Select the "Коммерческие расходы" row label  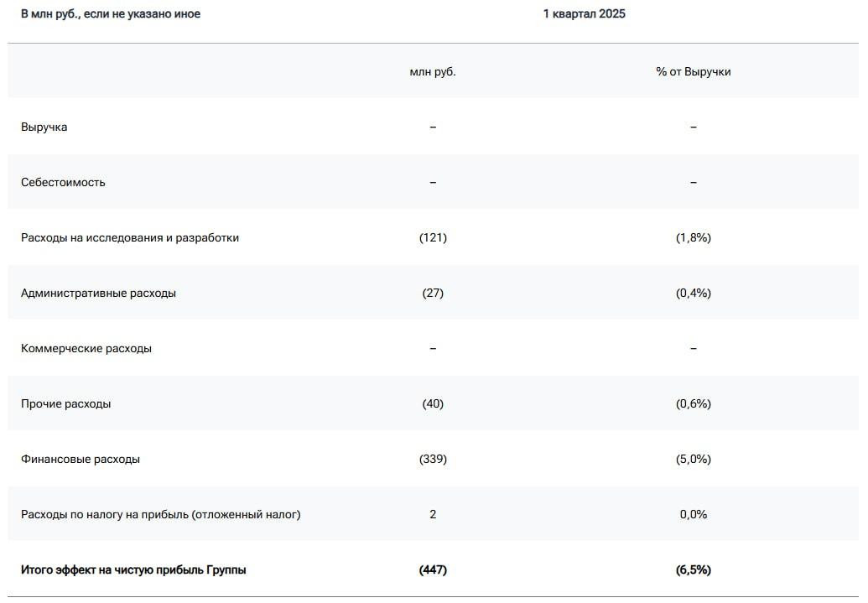point(86,348)
